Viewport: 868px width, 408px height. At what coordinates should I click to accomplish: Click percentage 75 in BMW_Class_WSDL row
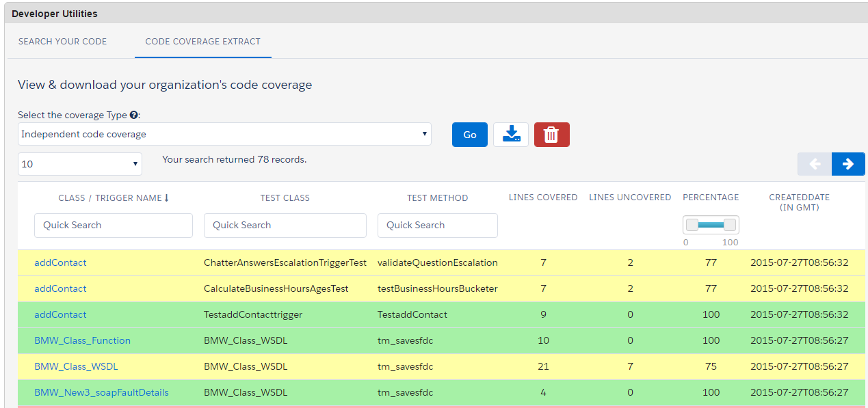click(711, 366)
